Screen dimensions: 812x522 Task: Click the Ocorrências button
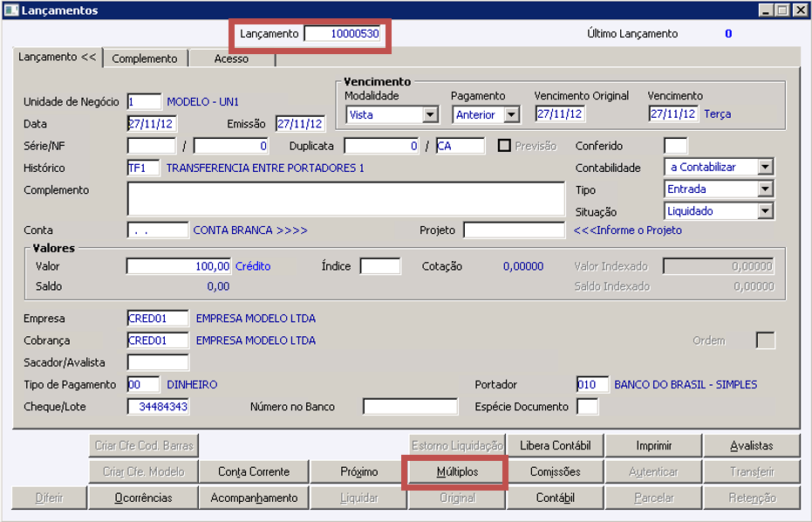click(x=143, y=498)
